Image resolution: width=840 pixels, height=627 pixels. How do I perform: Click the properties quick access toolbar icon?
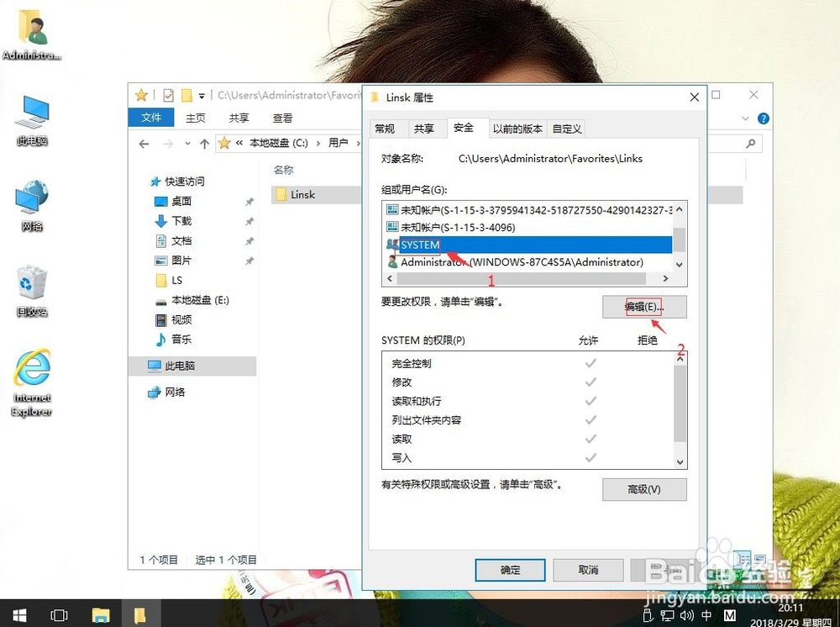click(168, 95)
